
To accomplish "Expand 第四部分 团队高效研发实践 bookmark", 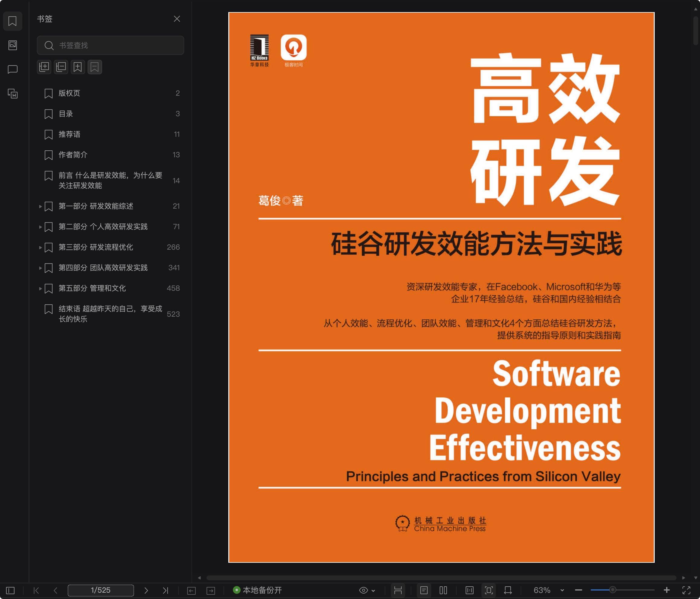I will pos(40,268).
